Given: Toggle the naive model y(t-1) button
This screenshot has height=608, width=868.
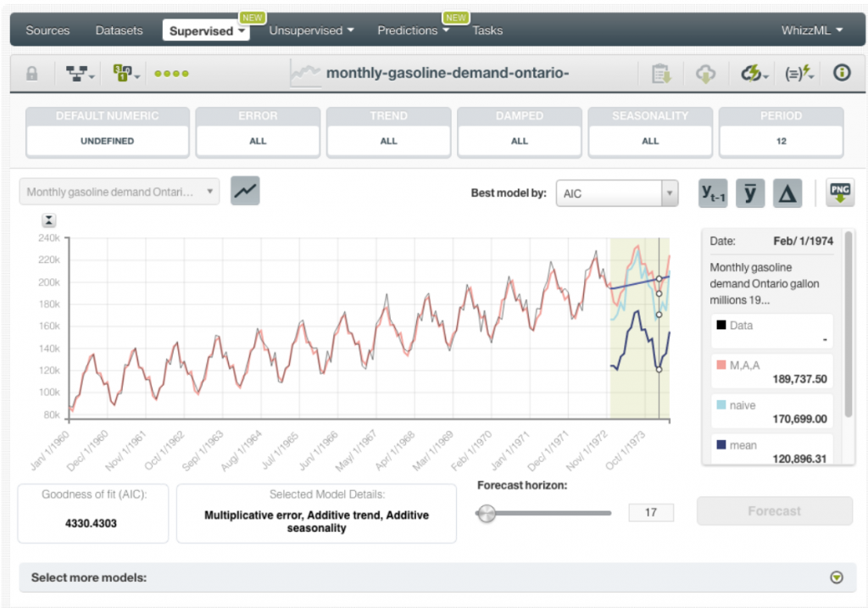Looking at the screenshot, I should 713,193.
